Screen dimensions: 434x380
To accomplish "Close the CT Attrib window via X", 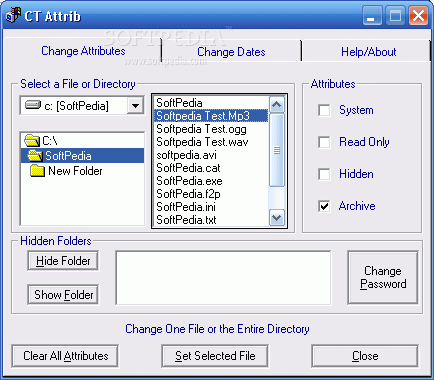I will (418, 16).
